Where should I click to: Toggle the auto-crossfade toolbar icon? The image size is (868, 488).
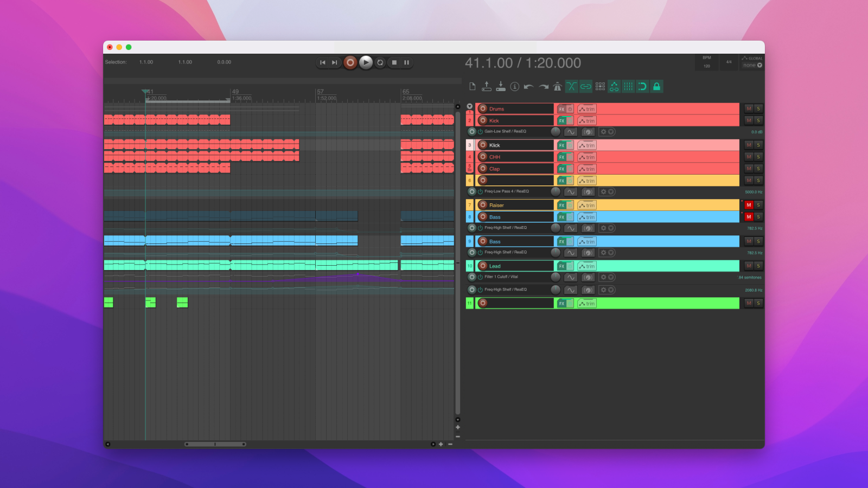[572, 86]
